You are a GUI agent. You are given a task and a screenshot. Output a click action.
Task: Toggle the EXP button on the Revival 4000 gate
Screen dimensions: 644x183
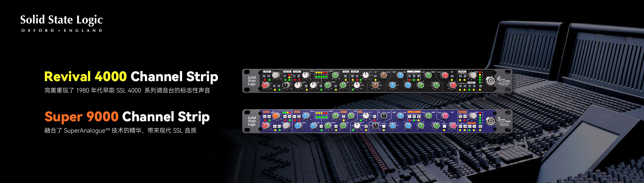point(336,86)
